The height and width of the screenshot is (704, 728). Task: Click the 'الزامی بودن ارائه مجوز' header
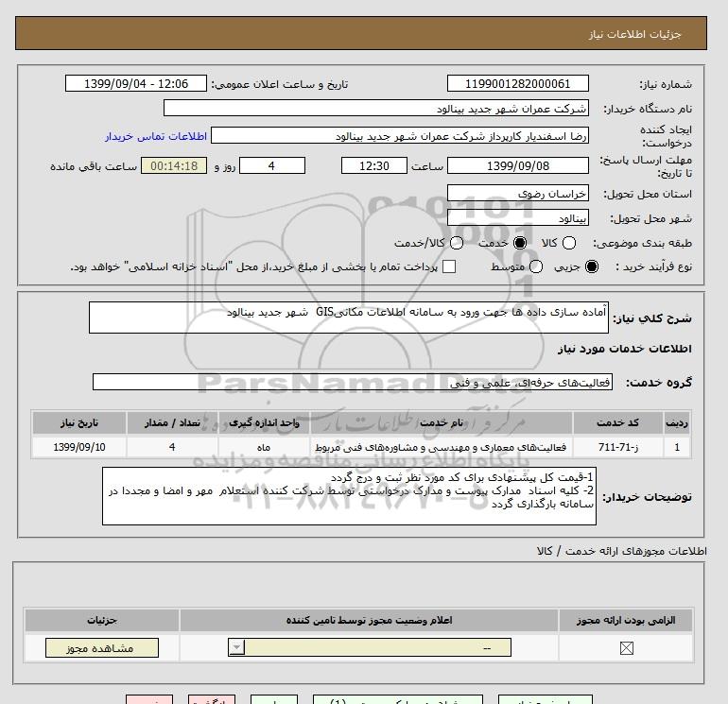(626, 620)
